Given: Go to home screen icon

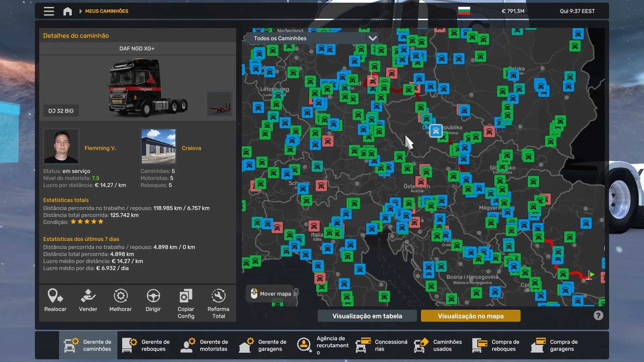Looking at the screenshot, I should tap(67, 11).
